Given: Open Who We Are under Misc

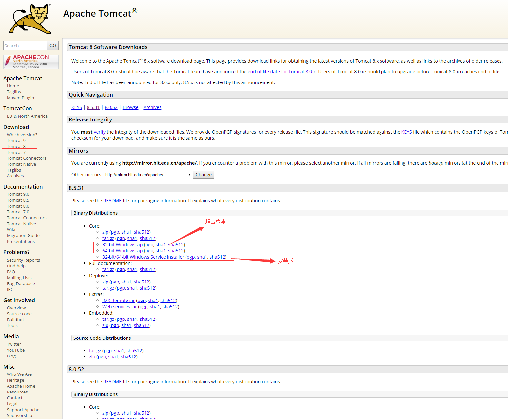Looking at the screenshot, I should point(19,374).
